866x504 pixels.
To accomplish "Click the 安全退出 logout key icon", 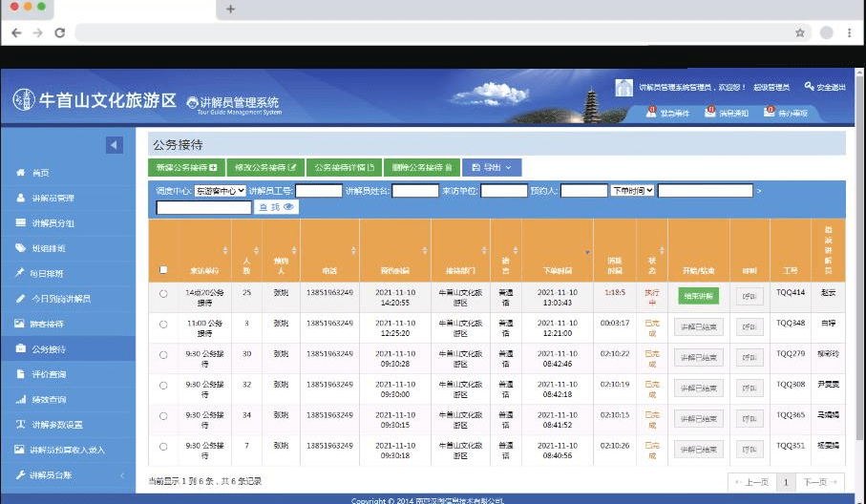I will click(810, 87).
